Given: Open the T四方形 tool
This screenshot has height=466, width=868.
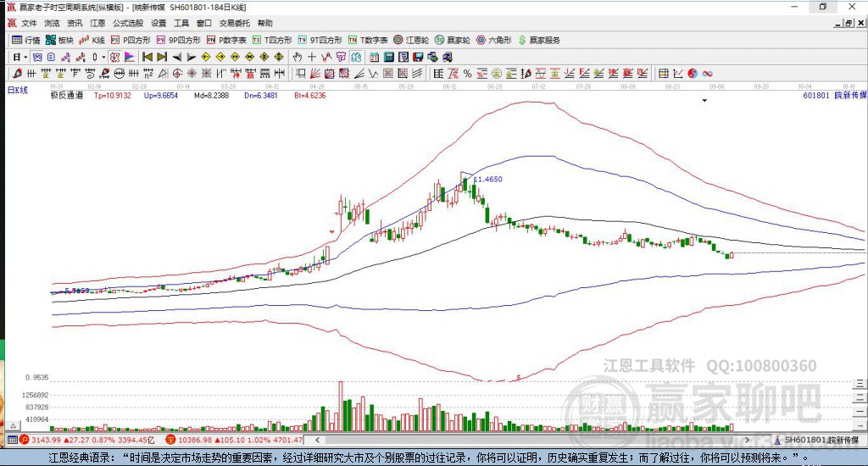Looking at the screenshot, I should 272,40.
